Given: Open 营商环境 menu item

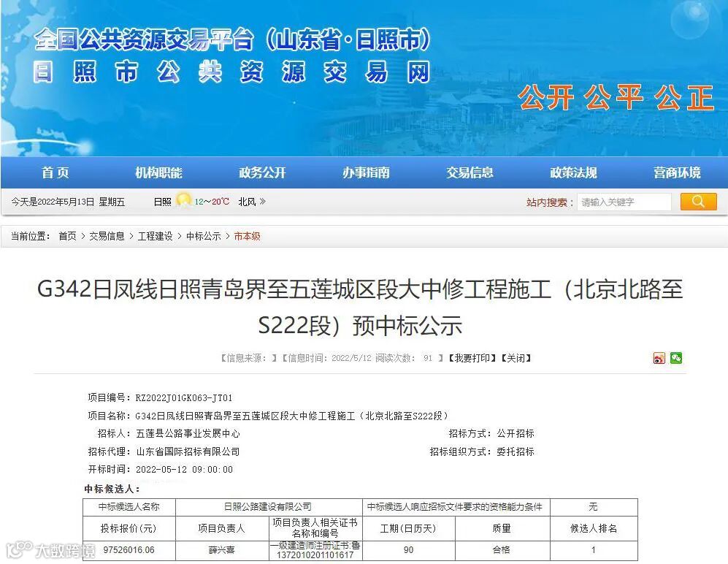Looking at the screenshot, I should (677, 173).
